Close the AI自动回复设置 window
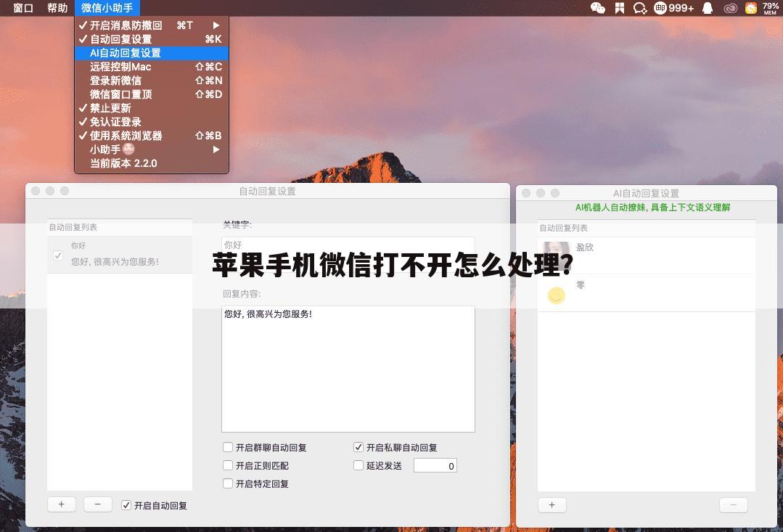 526,193
